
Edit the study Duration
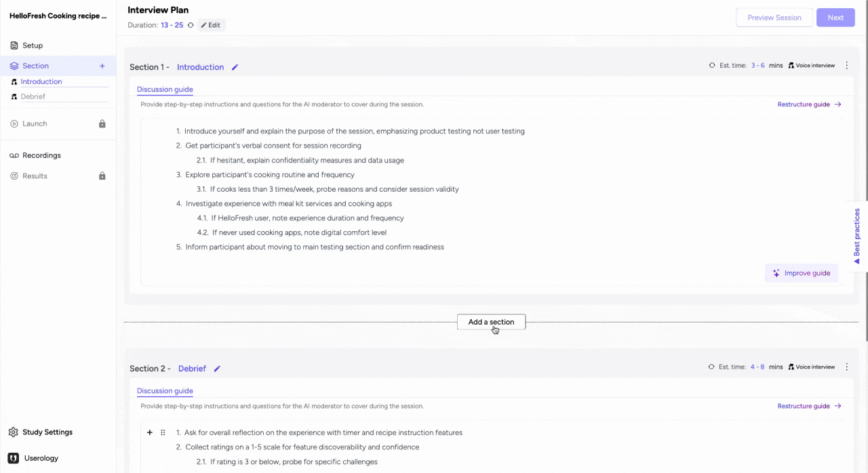coord(211,25)
